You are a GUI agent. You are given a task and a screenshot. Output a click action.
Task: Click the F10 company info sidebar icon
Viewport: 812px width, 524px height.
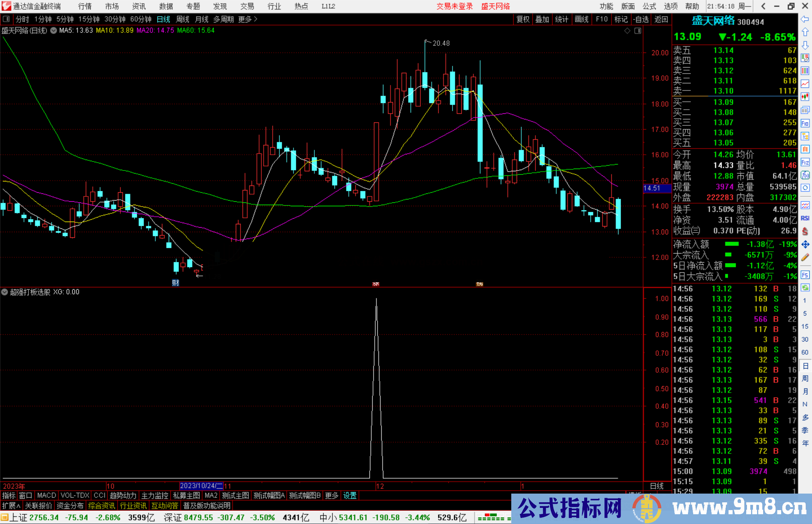pos(805,123)
